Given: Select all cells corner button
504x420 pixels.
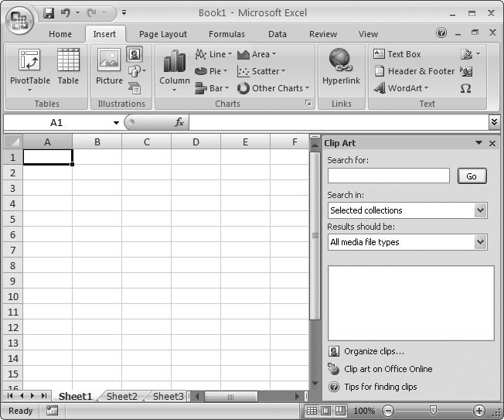Looking at the screenshot, I should tap(13, 142).
